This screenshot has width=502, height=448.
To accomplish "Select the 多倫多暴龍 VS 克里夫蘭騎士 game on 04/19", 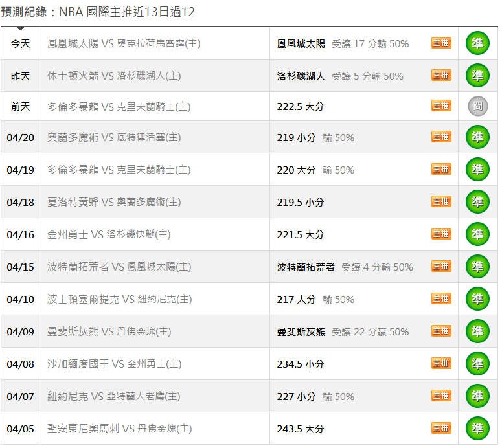I will tap(119, 170).
